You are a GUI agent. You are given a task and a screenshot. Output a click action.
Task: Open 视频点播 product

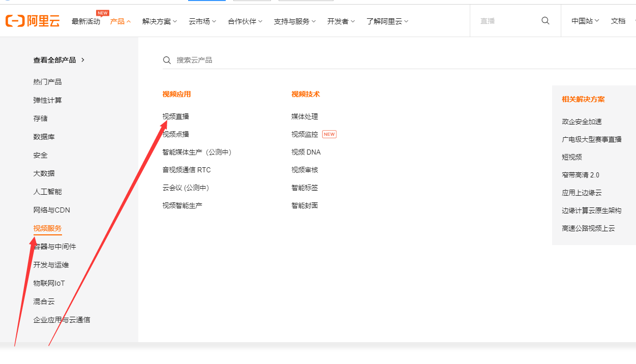tap(175, 134)
